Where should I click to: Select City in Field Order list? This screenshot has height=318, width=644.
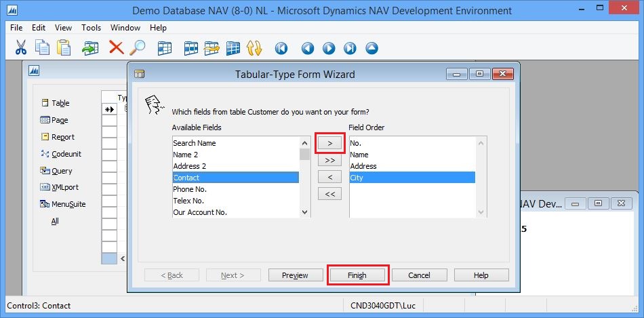(412, 178)
